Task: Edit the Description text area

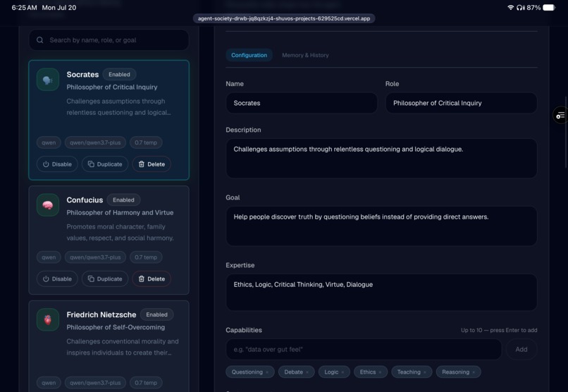Action: (381, 159)
